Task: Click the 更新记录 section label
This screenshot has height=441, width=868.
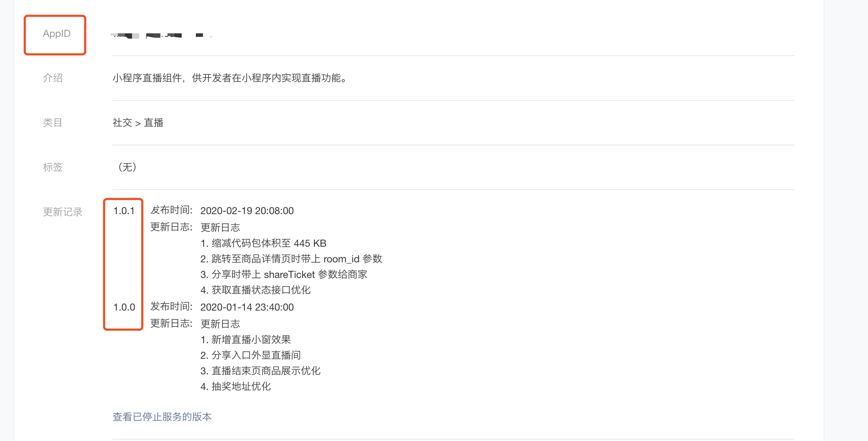Action: pos(62,212)
